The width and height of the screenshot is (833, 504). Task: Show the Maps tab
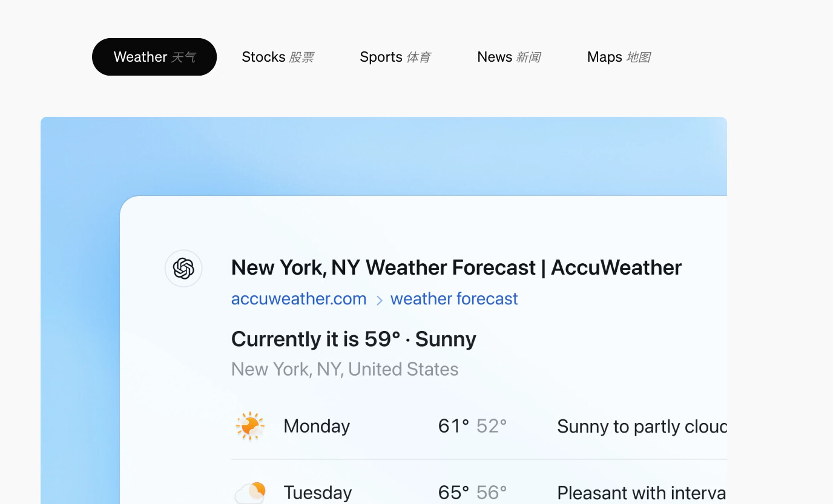click(x=619, y=57)
